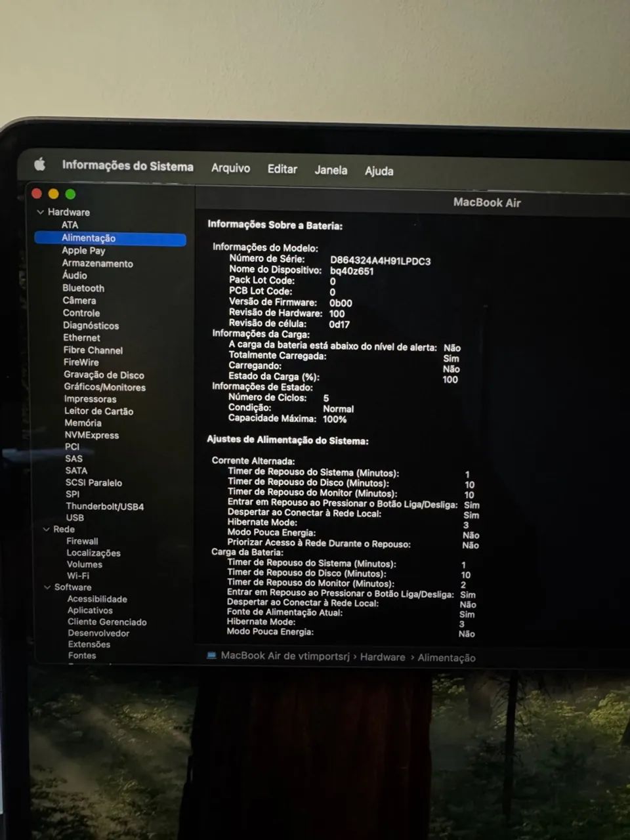Select Aplicativos under Software
Image resolution: width=630 pixels, height=840 pixels.
click(x=90, y=610)
